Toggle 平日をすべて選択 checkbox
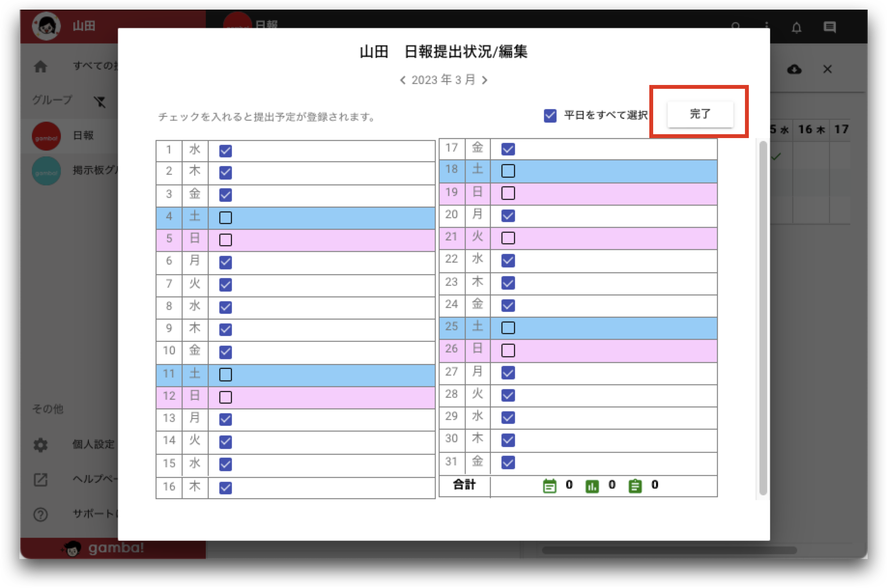The width and height of the screenshot is (887, 588). tap(550, 115)
